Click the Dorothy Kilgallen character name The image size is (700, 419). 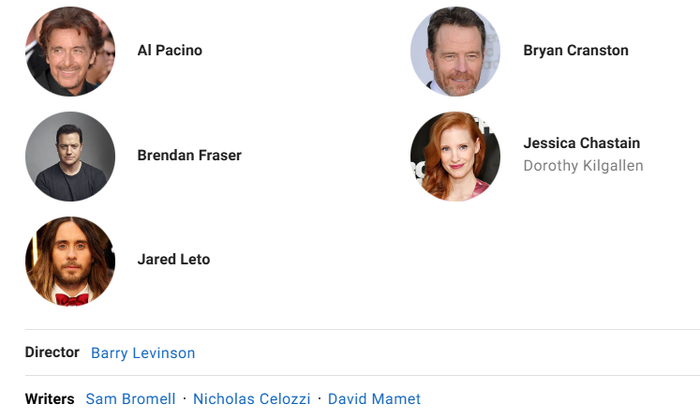(583, 166)
